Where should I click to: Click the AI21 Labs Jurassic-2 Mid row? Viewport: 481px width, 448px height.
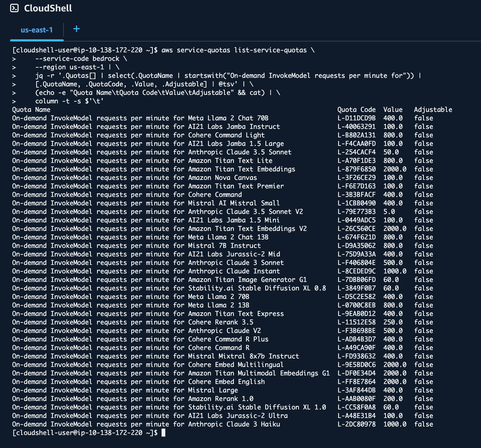click(x=222, y=254)
